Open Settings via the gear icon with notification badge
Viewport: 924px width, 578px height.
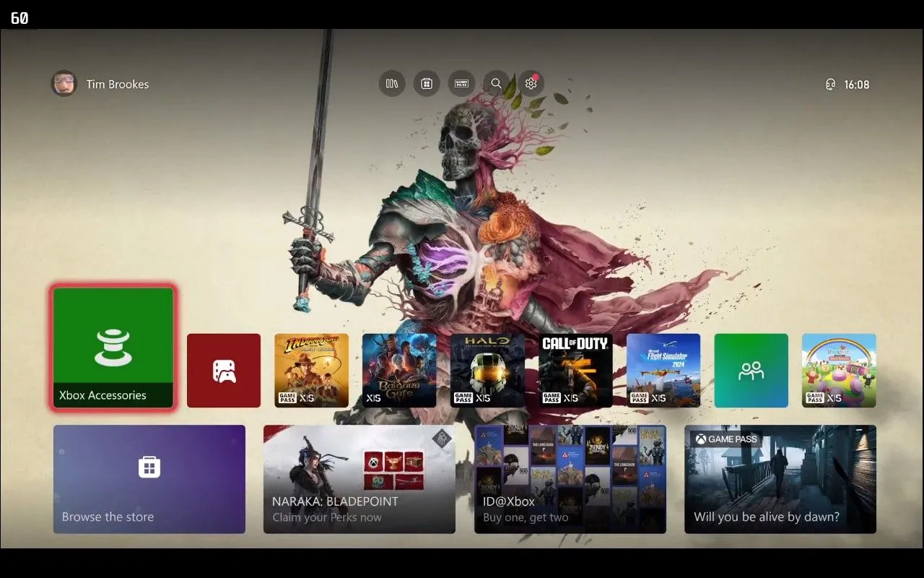click(531, 83)
